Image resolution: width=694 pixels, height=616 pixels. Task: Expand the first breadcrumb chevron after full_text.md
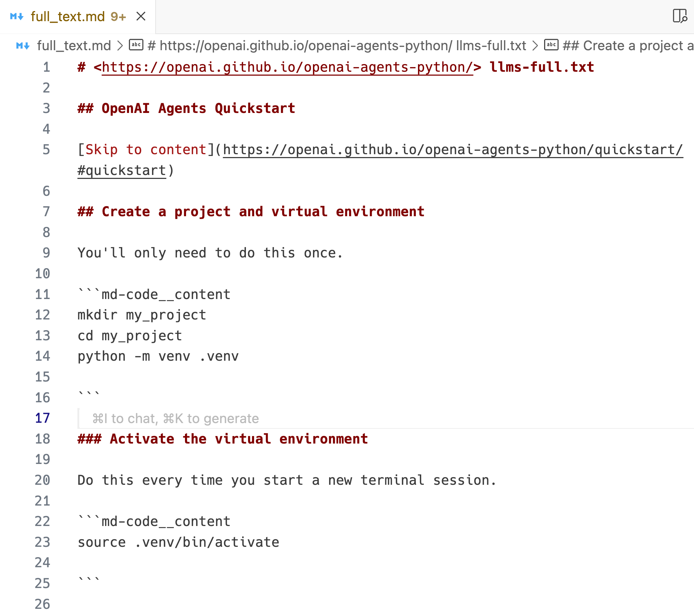point(120,46)
